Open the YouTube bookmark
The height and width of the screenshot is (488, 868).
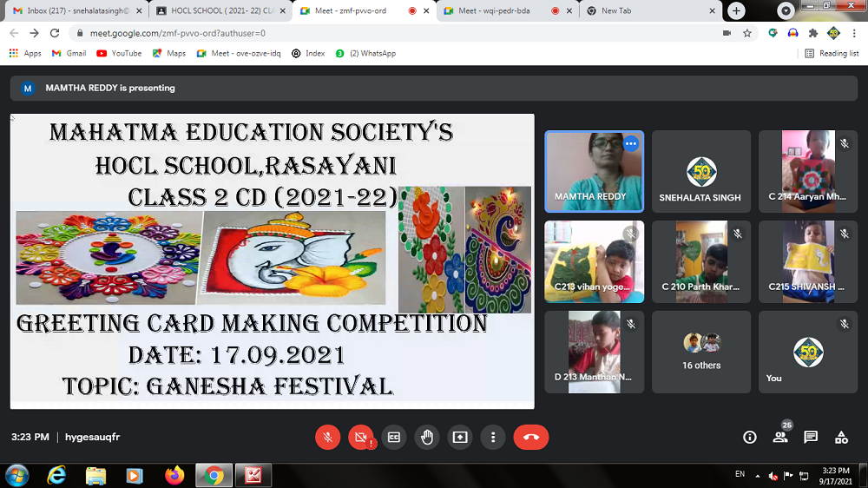pyautogui.click(x=119, y=53)
